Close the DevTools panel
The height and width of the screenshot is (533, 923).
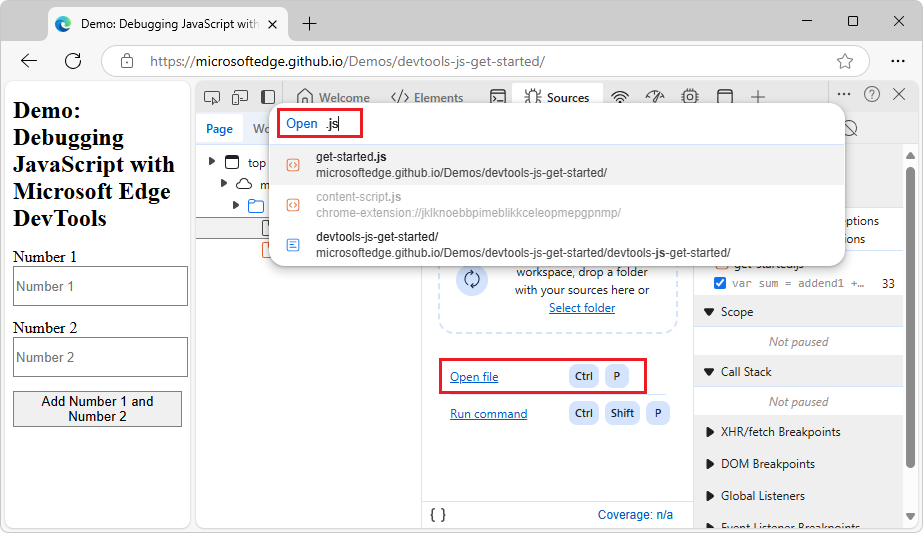coord(899,94)
